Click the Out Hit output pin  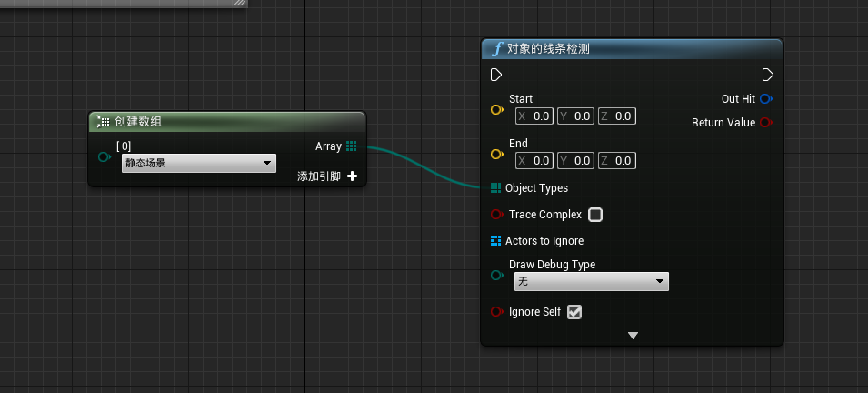766,98
